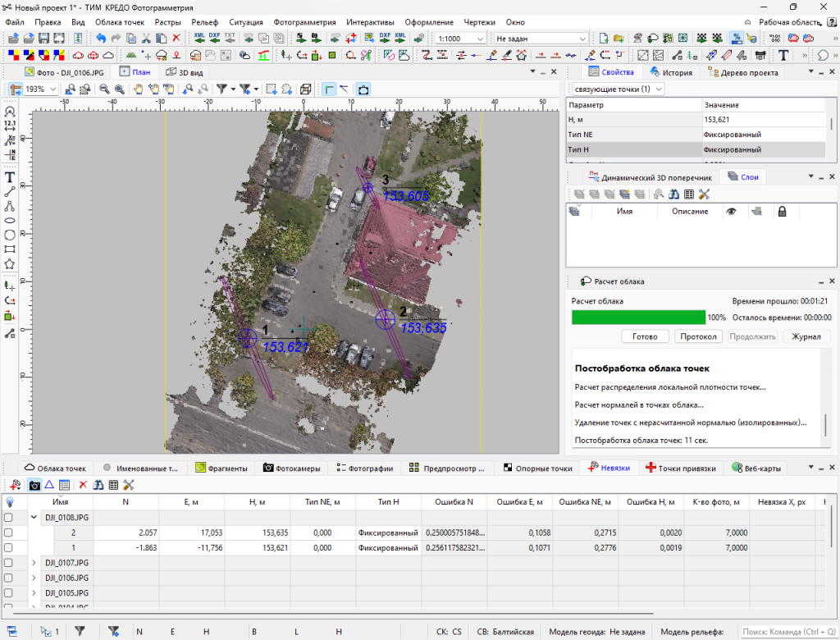Click the Undo arrow in the main toolbar
Screen dimensions: 840x640
pos(100,39)
